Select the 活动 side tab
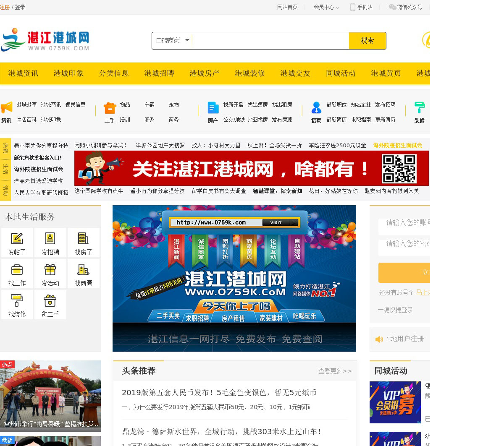Image resolution: width=504 pixels, height=446 pixels. [5, 190]
